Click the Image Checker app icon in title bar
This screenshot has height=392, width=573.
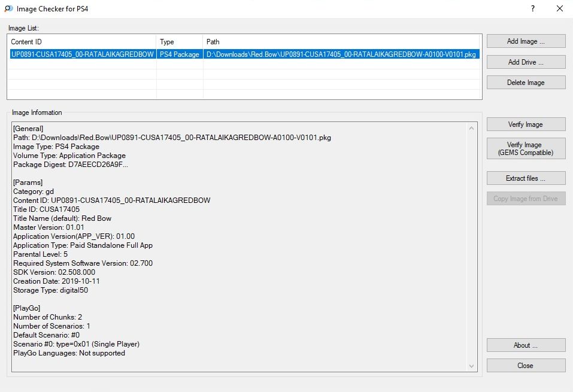[x=8, y=8]
